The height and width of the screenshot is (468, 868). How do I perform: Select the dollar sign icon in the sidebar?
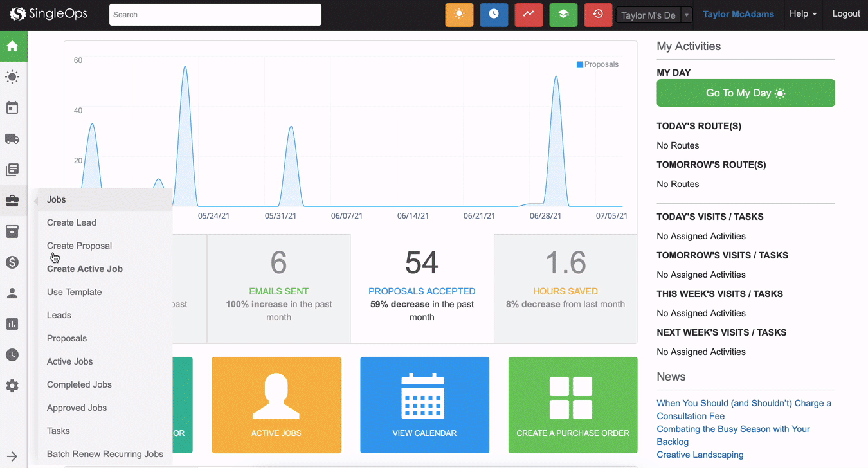[12, 262]
